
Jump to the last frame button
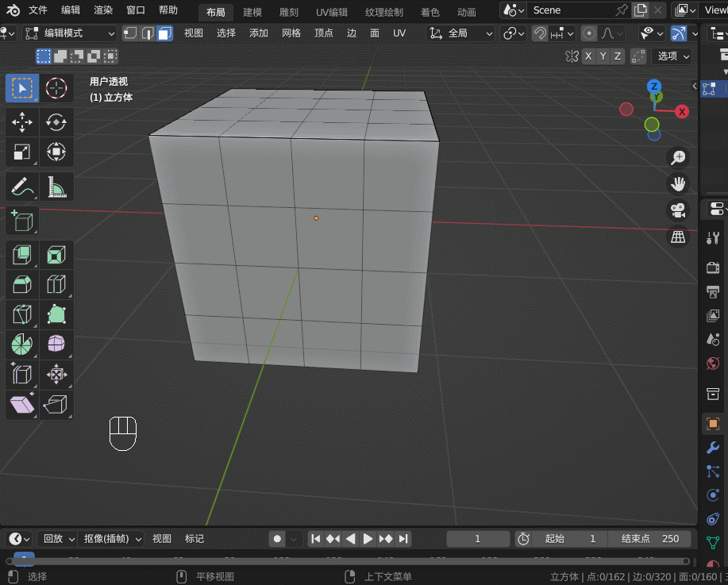point(403,539)
